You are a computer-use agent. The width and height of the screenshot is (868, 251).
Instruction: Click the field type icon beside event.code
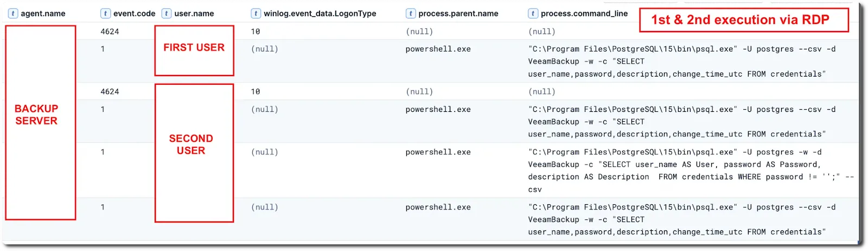pyautogui.click(x=106, y=14)
